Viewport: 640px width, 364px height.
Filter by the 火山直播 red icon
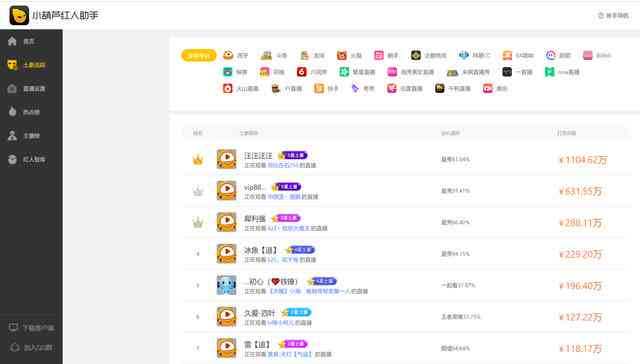pos(227,88)
